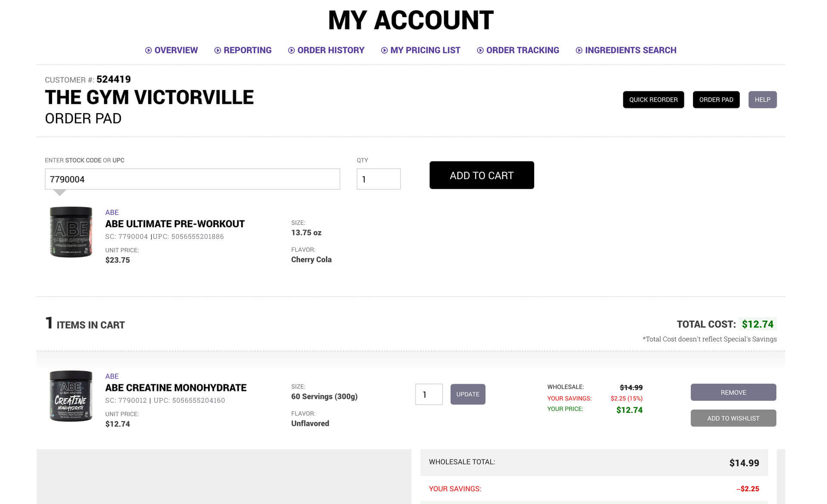Click the arrow icon before Order History
The image size is (827, 504).
click(292, 50)
